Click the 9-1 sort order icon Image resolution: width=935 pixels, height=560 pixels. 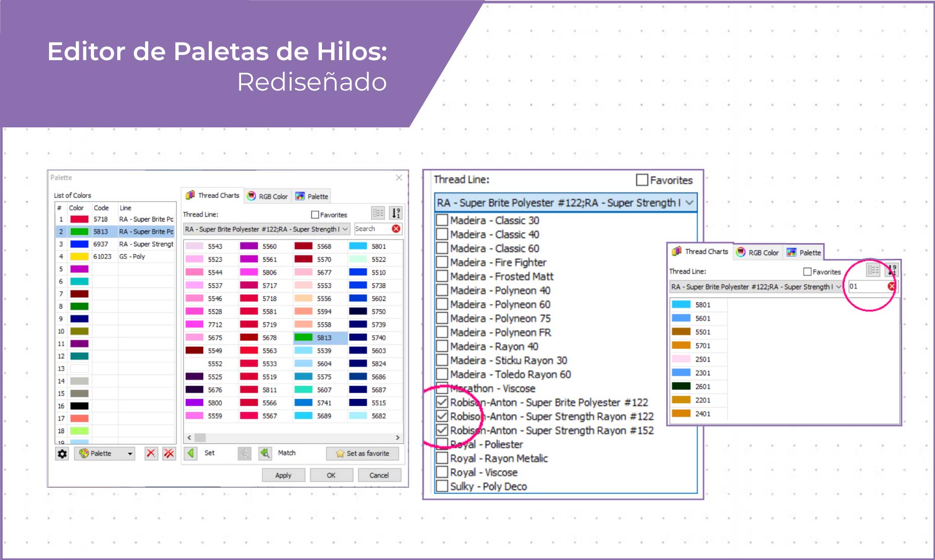pos(397,212)
